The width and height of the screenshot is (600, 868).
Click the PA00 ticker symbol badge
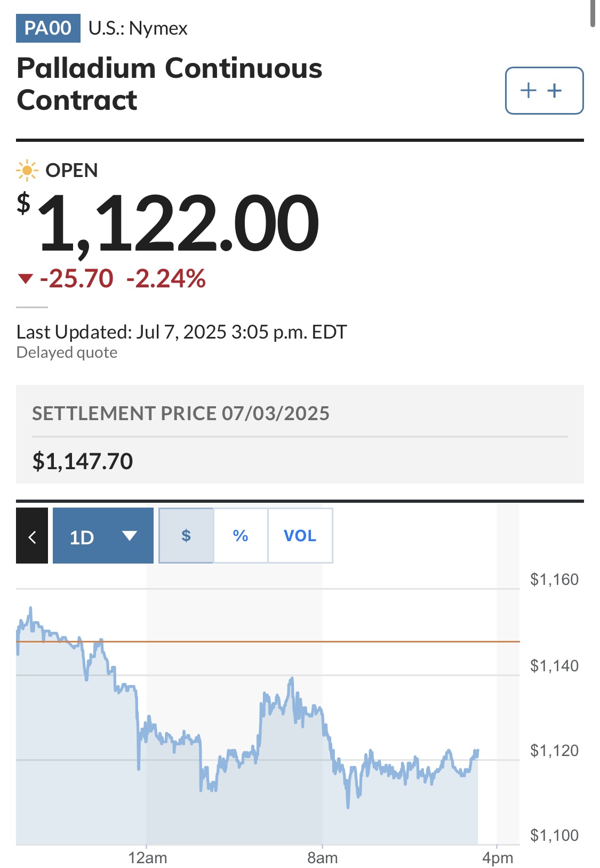pyautogui.click(x=48, y=28)
